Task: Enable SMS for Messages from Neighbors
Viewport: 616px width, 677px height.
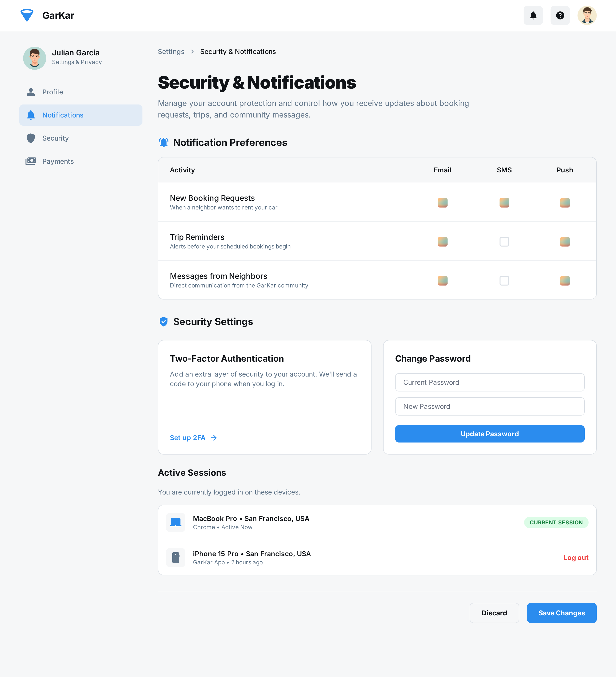Action: pyautogui.click(x=504, y=280)
